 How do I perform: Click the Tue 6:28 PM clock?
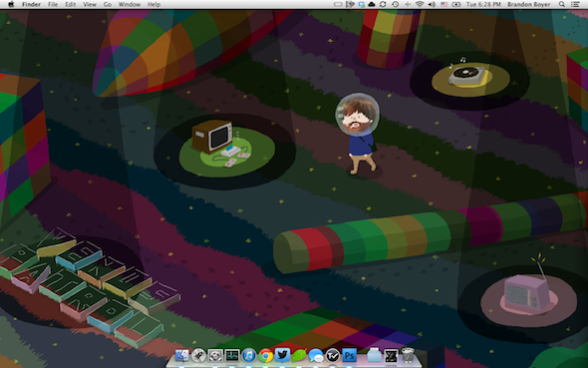pos(483,4)
